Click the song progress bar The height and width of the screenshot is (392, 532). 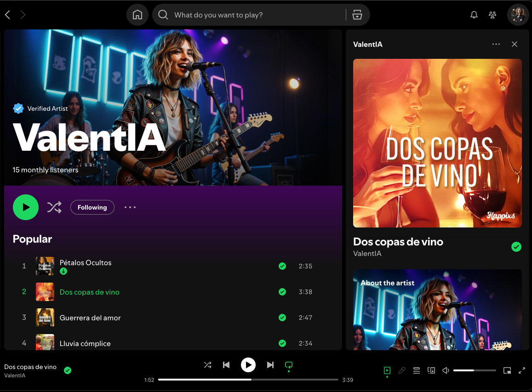248,380
